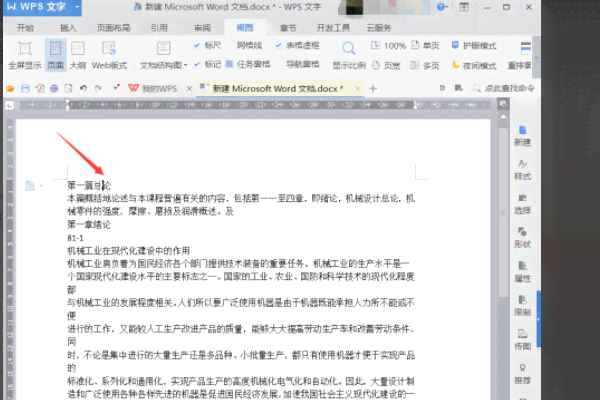The height and width of the screenshot is (400, 600).
Task: Click the open folder icon in quick toolbar
Action: (x=10, y=89)
